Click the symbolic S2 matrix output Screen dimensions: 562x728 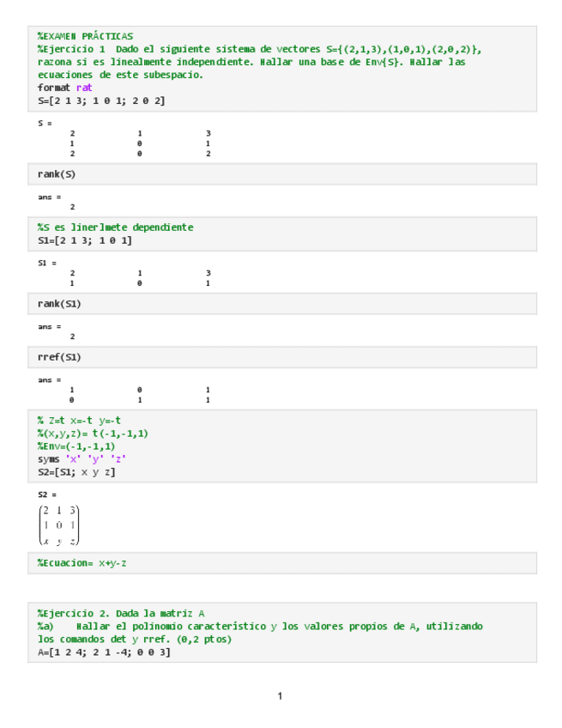pyautogui.click(x=60, y=525)
